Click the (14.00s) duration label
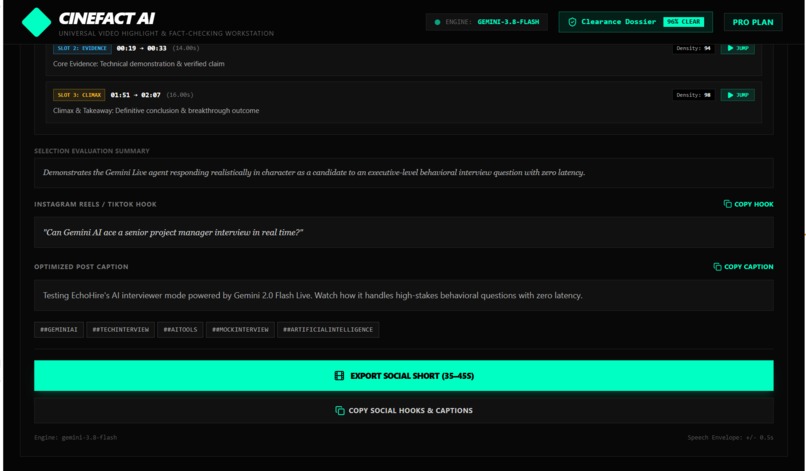The width and height of the screenshot is (806, 471). tap(186, 48)
